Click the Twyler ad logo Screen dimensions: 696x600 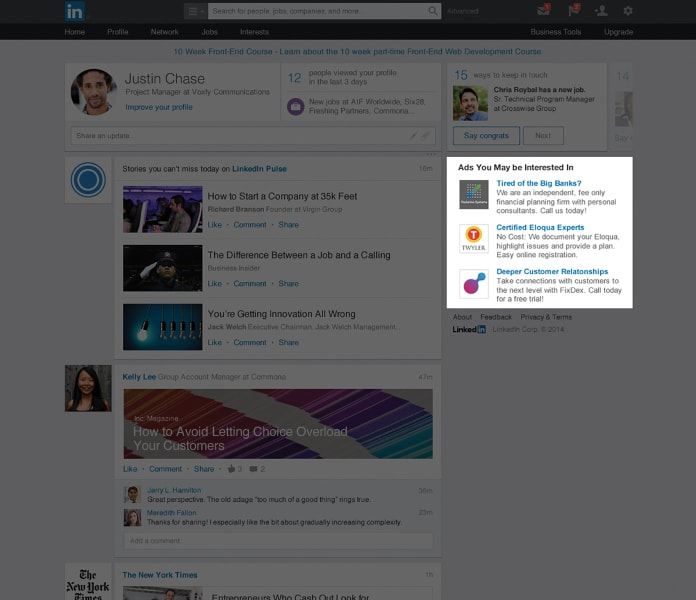tap(474, 239)
